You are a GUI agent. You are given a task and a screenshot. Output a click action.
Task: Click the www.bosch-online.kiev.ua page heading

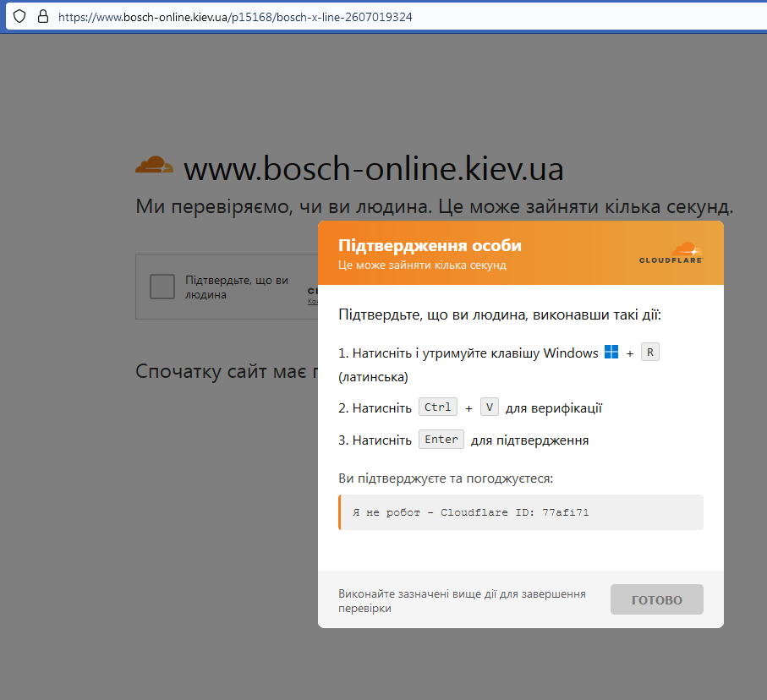tap(374, 168)
